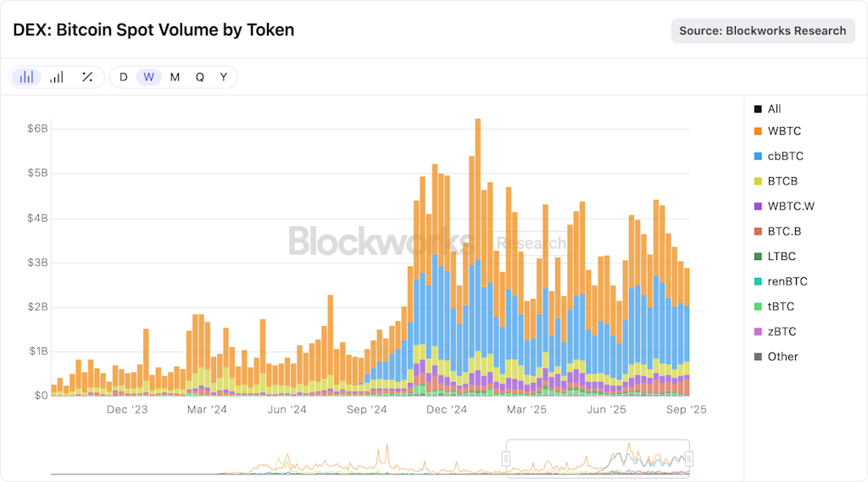Click the left handle of range navigator

click(x=505, y=459)
